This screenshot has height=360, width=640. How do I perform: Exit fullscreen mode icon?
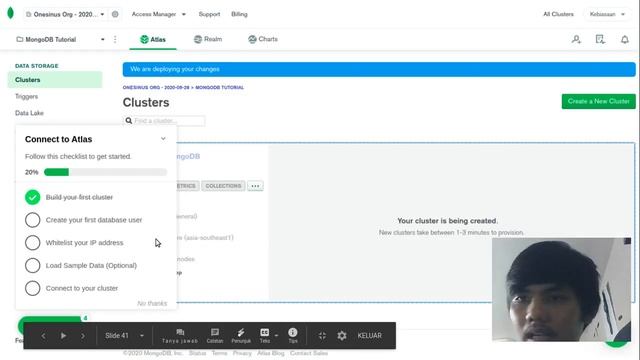click(322, 336)
